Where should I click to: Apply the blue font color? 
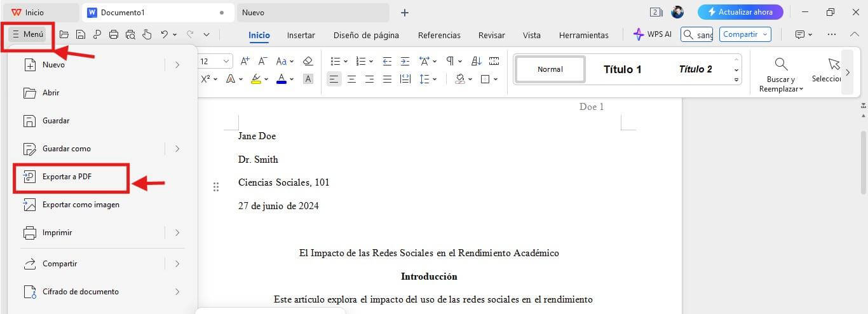click(x=281, y=79)
